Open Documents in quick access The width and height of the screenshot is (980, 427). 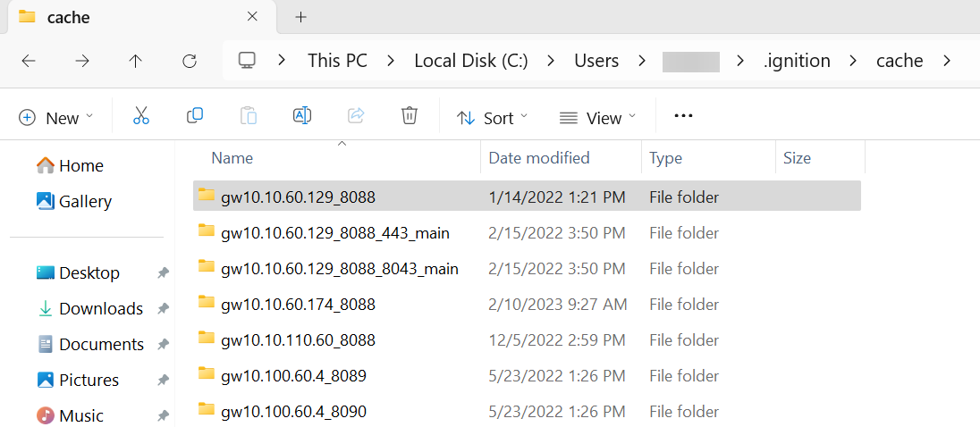[90, 344]
